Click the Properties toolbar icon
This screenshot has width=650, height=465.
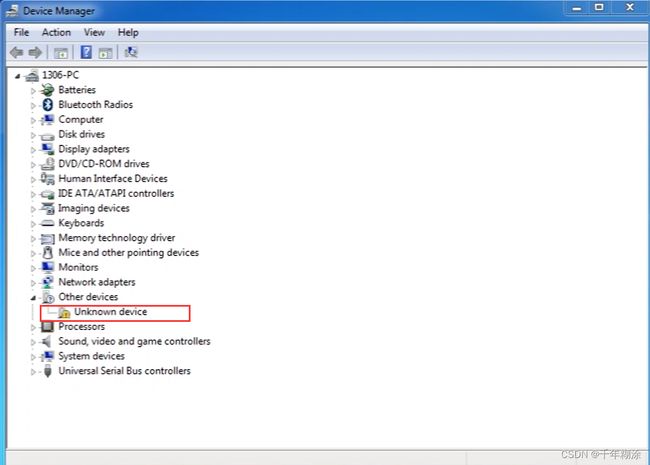[105, 53]
